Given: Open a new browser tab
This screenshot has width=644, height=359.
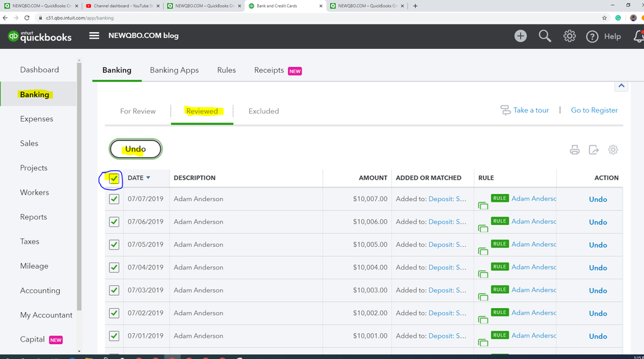Looking at the screenshot, I should 415,6.
